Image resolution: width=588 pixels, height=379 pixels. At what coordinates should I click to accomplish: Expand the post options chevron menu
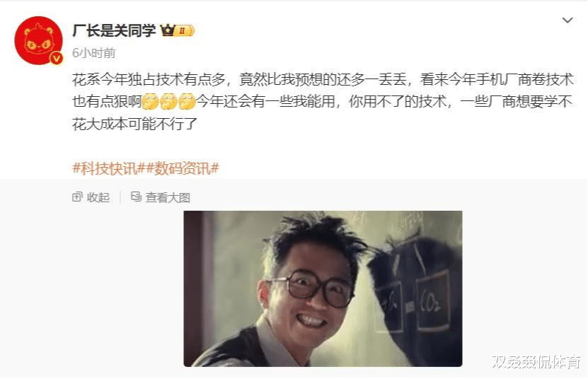(x=567, y=21)
